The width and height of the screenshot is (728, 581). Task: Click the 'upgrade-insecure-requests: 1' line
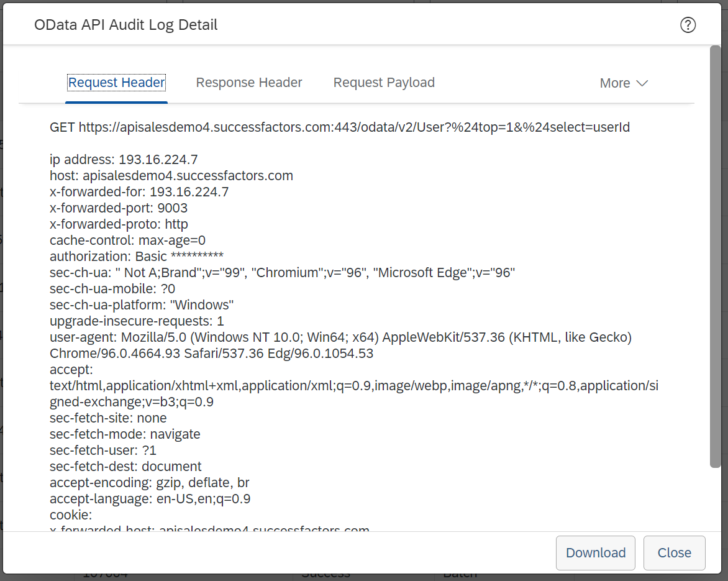tap(137, 321)
